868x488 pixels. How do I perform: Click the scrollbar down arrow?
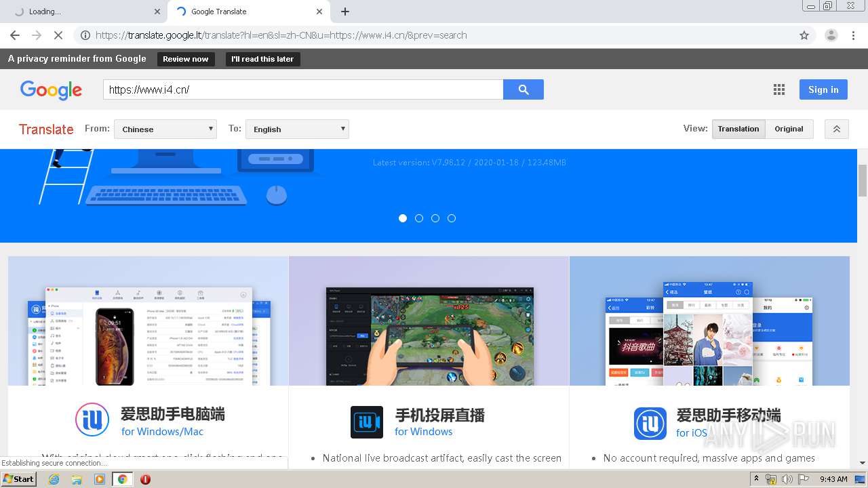coord(863,464)
